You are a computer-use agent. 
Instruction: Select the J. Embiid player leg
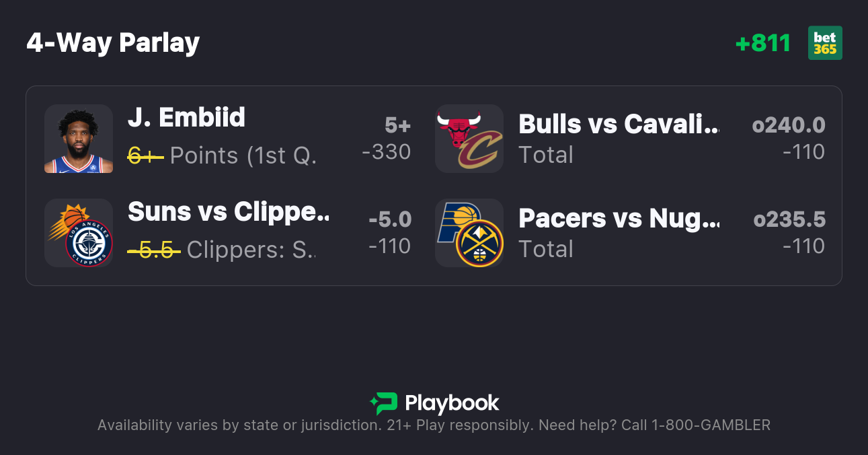tap(186, 118)
